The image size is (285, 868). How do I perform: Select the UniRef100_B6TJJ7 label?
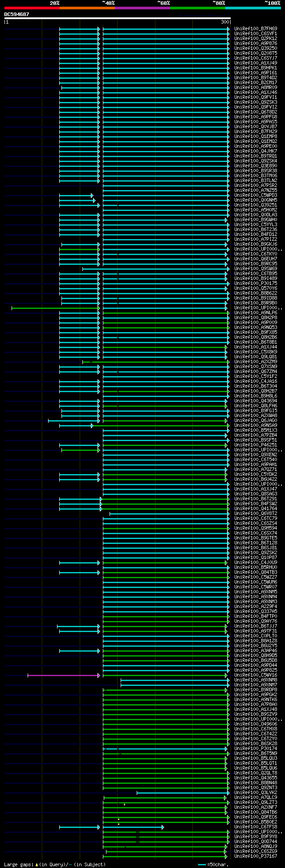256,626
